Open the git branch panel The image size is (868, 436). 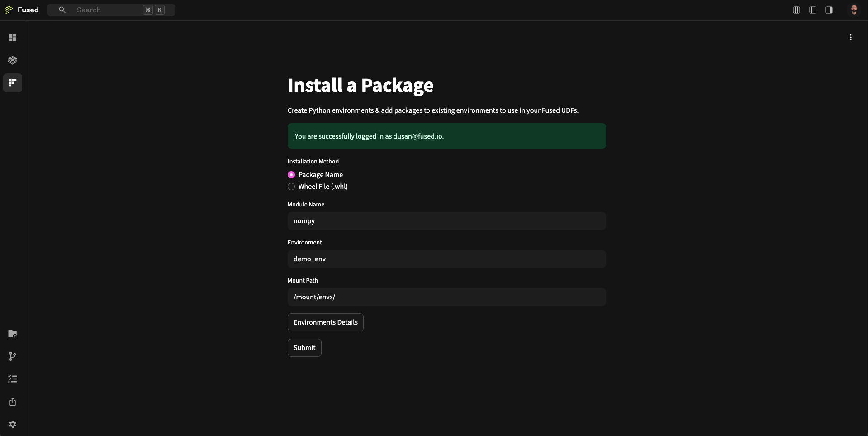pos(12,356)
